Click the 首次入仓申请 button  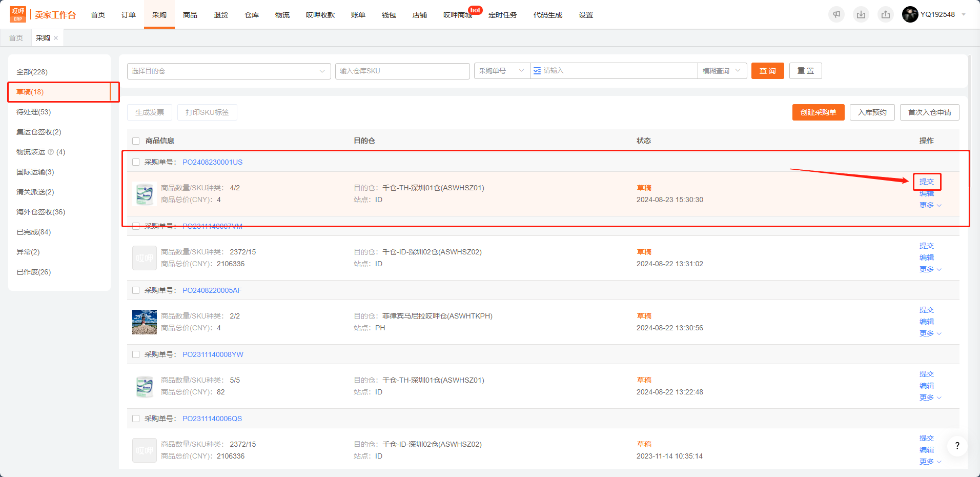[x=930, y=112]
